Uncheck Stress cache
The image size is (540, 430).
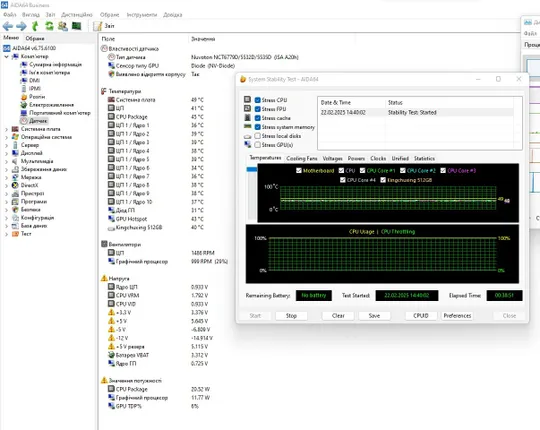click(x=257, y=118)
